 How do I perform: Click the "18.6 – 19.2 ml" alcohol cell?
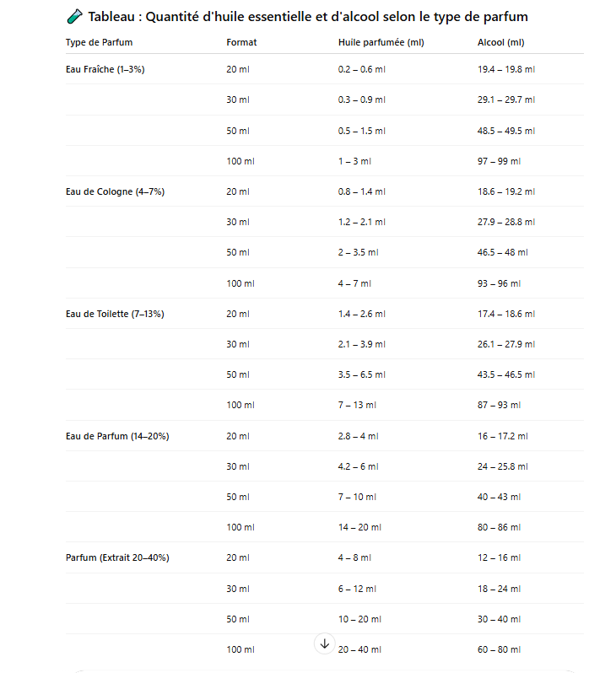click(x=505, y=191)
